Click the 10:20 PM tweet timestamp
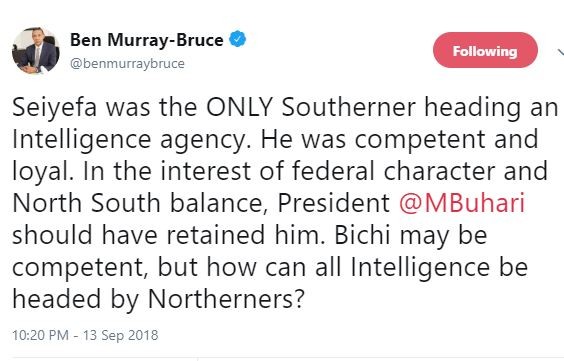 [40, 335]
